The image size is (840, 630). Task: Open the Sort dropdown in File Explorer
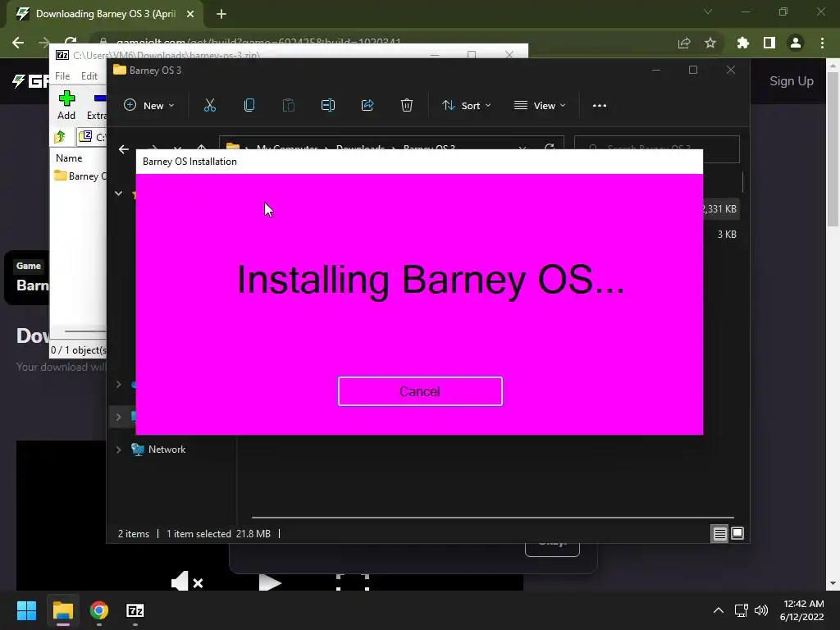(466, 106)
